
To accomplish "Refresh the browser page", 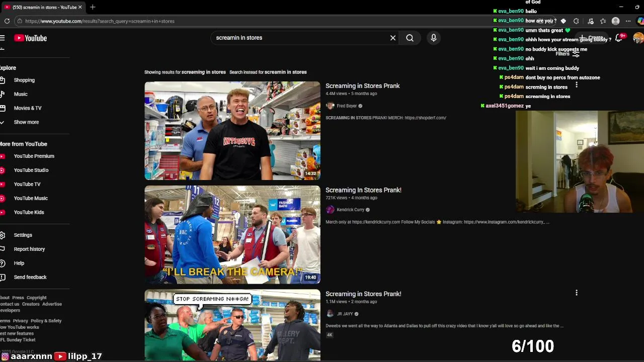I will coord(7,21).
